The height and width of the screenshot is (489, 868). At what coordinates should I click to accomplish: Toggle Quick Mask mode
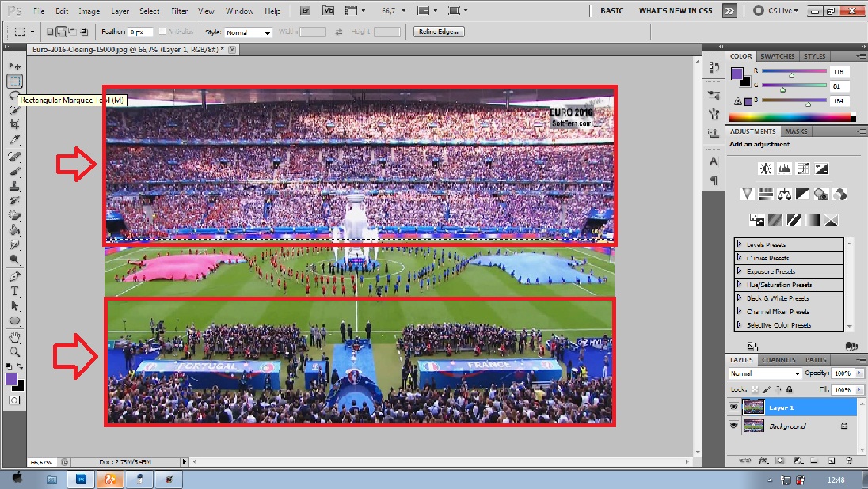[x=14, y=400]
